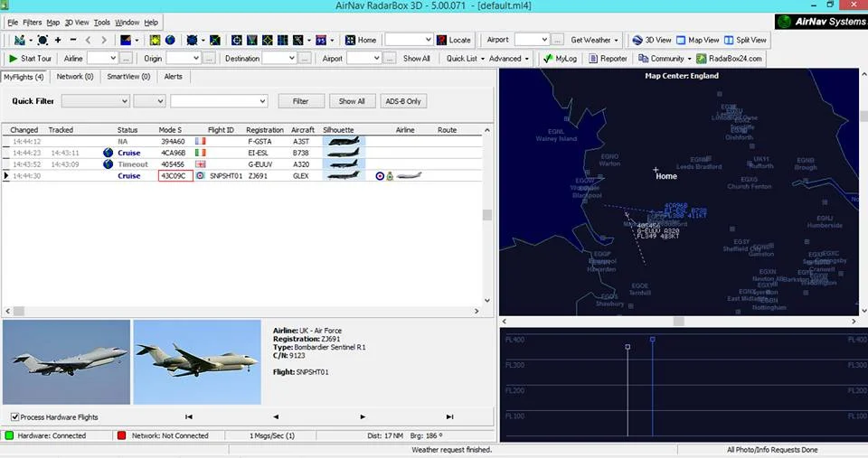
Task: Select the G-EUUV registration cell
Action: click(259, 164)
